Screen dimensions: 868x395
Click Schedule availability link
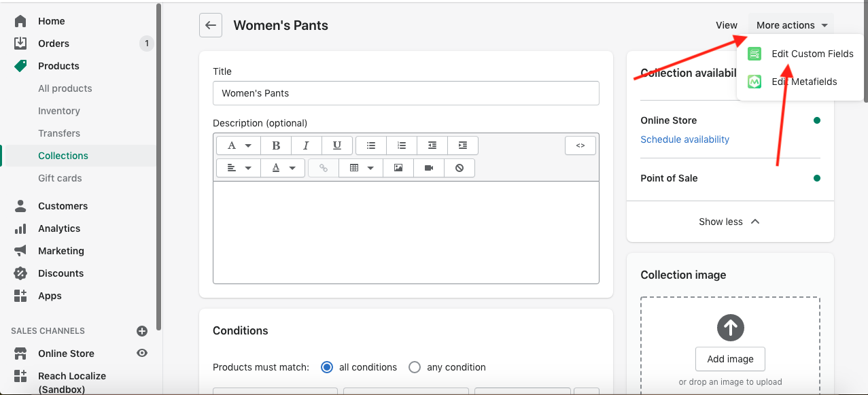tap(684, 139)
